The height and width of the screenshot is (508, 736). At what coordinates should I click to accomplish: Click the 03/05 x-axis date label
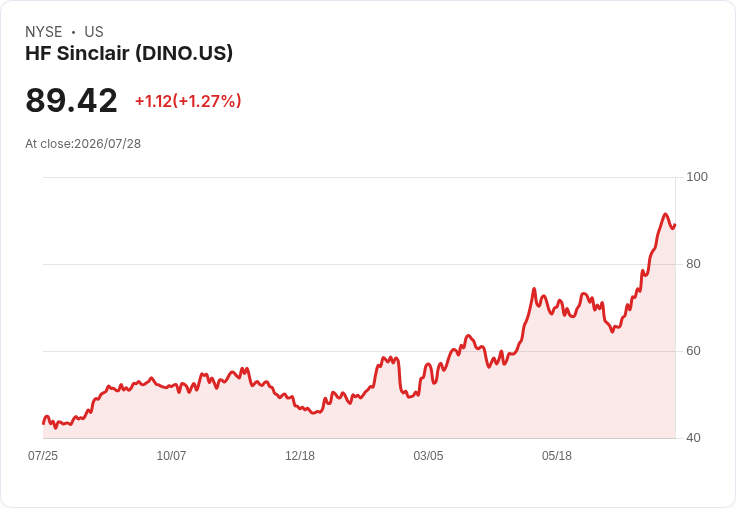(x=428, y=455)
